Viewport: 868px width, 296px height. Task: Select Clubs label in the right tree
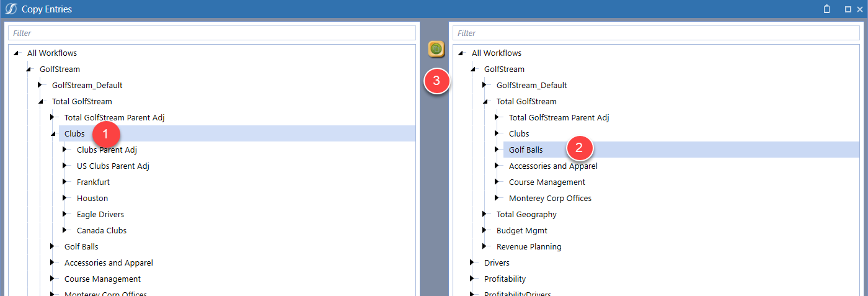(519, 133)
